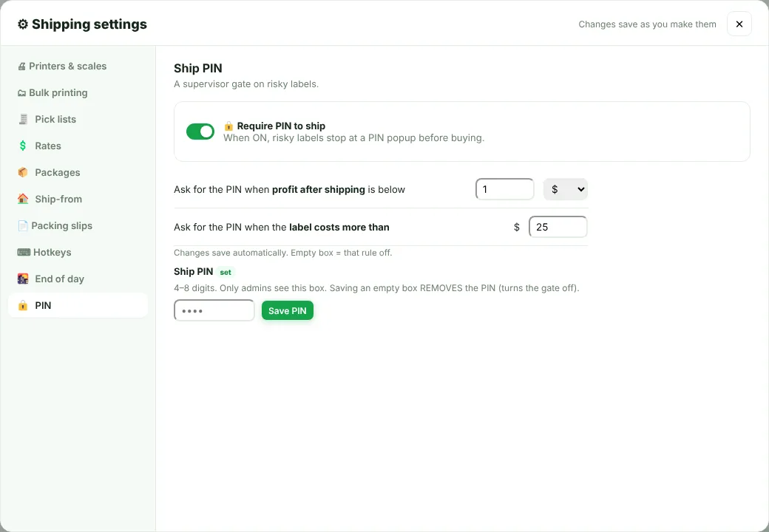Open Ship-from settings
This screenshot has height=532, width=769.
point(78,199)
